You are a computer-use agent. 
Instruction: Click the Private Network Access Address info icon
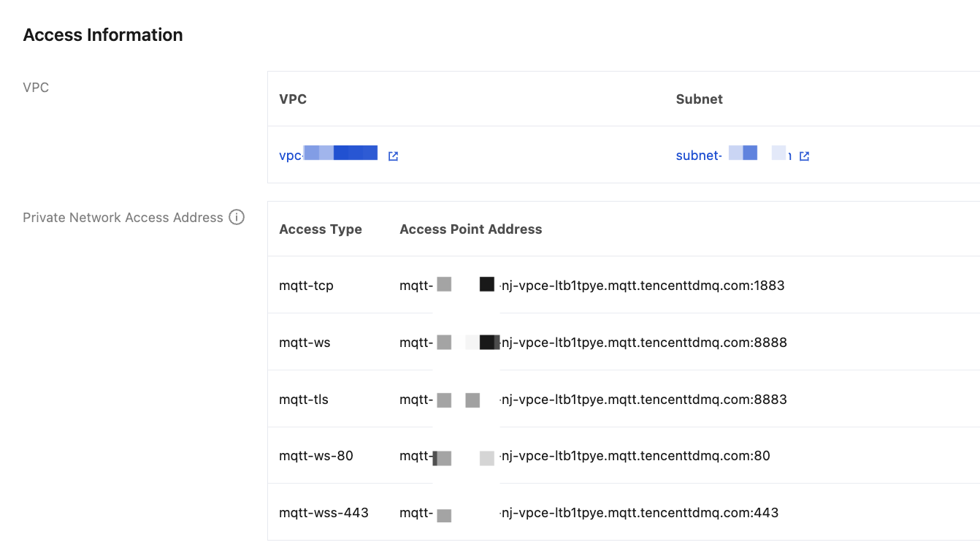tap(237, 217)
